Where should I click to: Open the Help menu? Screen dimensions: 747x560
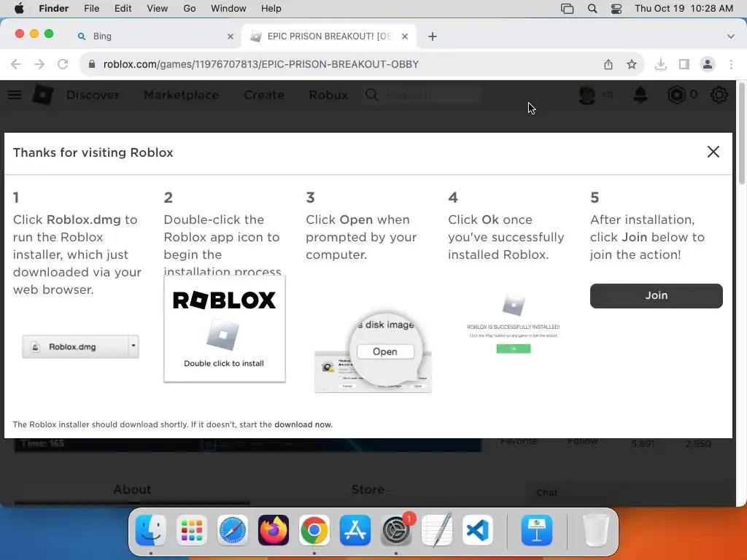pyautogui.click(x=271, y=9)
